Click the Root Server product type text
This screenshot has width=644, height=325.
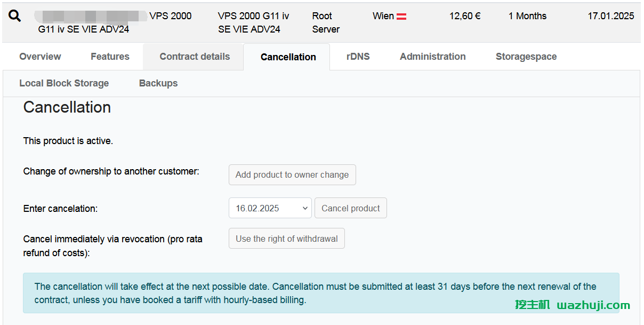click(x=326, y=22)
